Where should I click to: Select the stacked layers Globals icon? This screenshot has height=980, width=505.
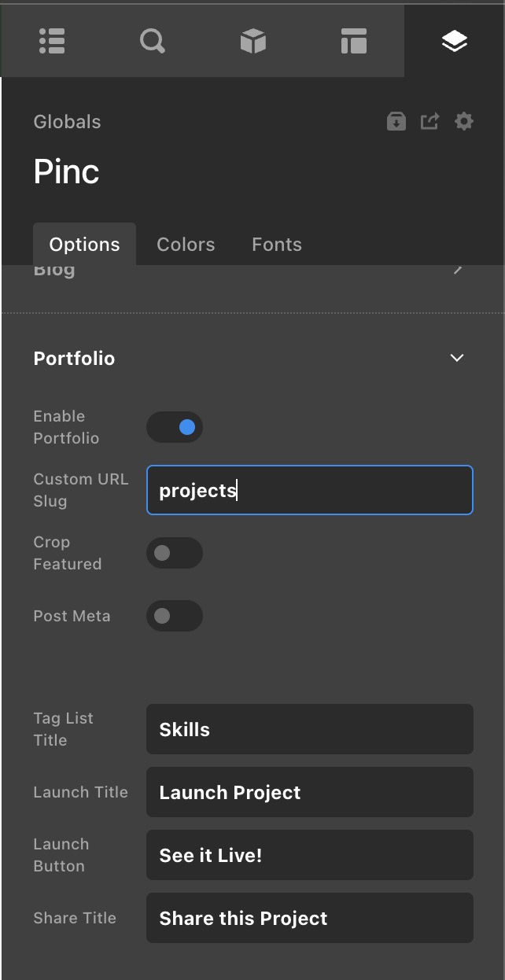pyautogui.click(x=455, y=41)
